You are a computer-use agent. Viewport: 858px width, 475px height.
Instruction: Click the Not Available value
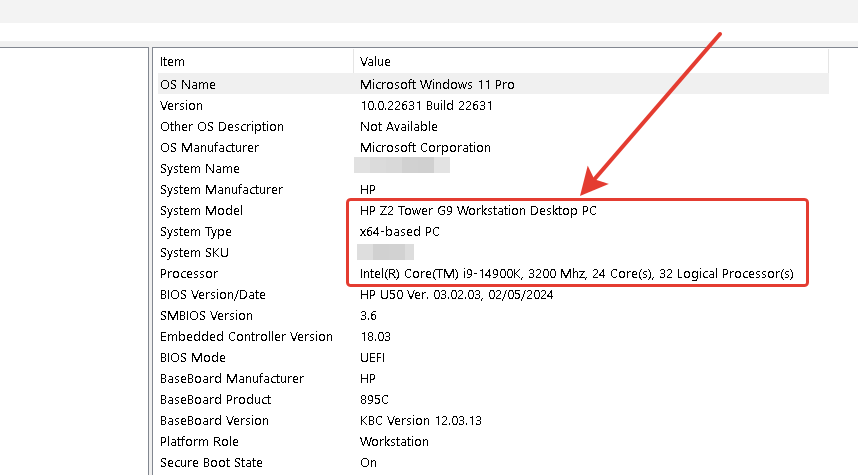click(398, 126)
